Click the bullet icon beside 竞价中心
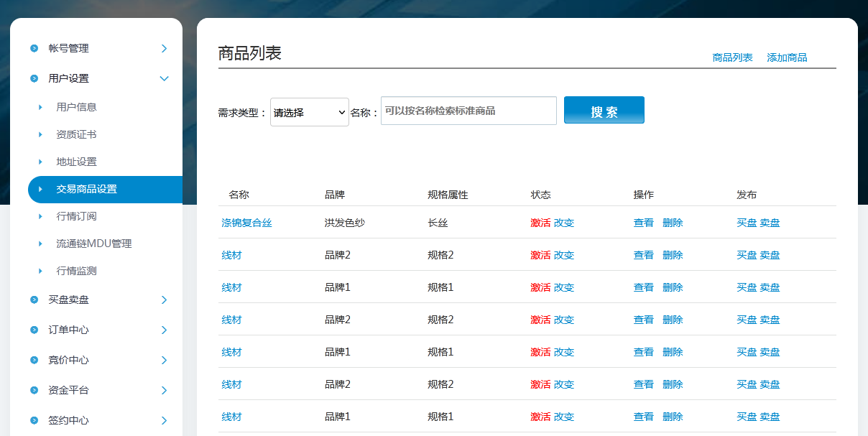Viewport: 868px width, 436px height. (x=34, y=360)
